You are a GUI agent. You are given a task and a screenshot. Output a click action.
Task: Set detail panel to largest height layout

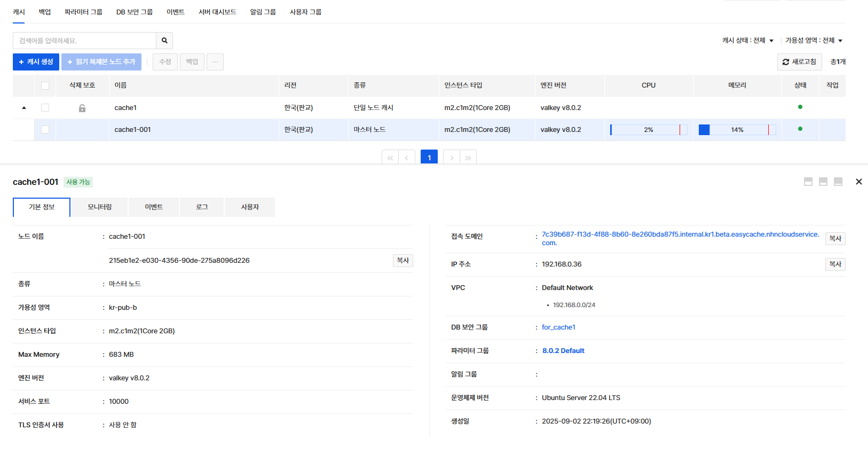[x=838, y=182]
